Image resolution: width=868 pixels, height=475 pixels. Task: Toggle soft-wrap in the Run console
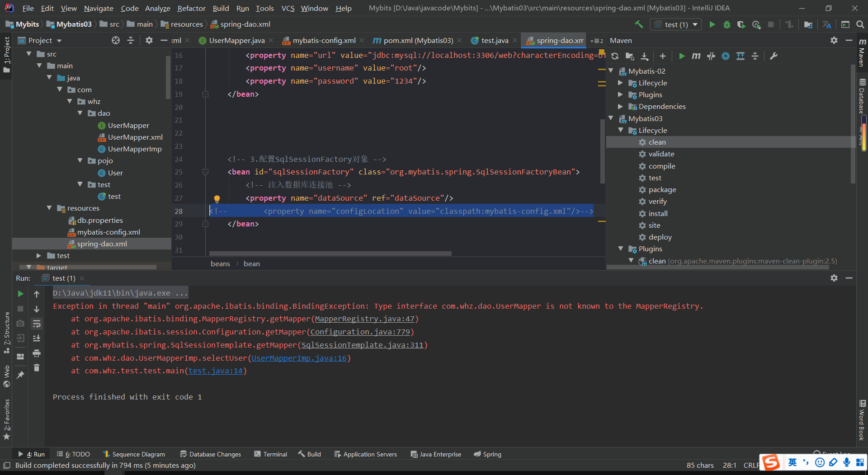point(37,324)
